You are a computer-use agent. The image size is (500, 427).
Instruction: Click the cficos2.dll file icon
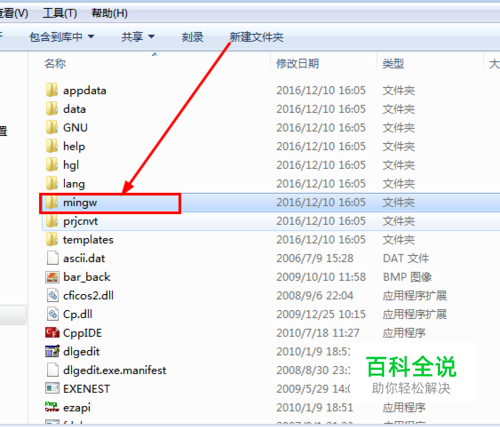pyautogui.click(x=52, y=296)
